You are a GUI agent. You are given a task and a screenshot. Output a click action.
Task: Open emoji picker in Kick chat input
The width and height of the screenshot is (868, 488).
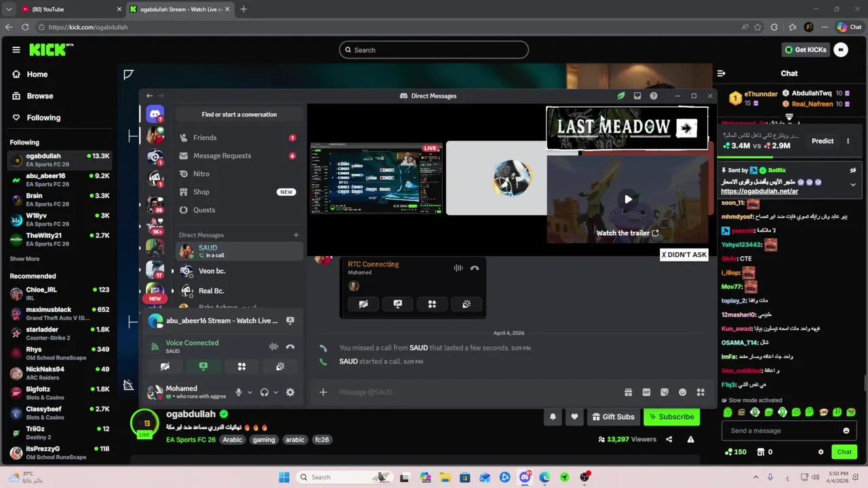click(x=846, y=430)
